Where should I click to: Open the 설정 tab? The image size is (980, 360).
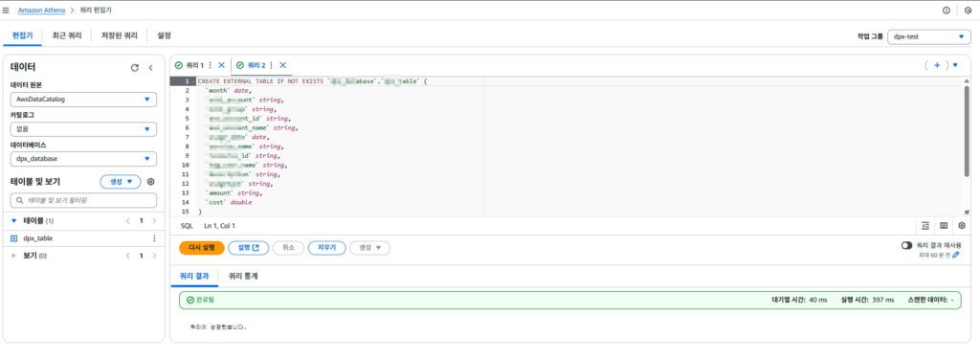pos(165,35)
